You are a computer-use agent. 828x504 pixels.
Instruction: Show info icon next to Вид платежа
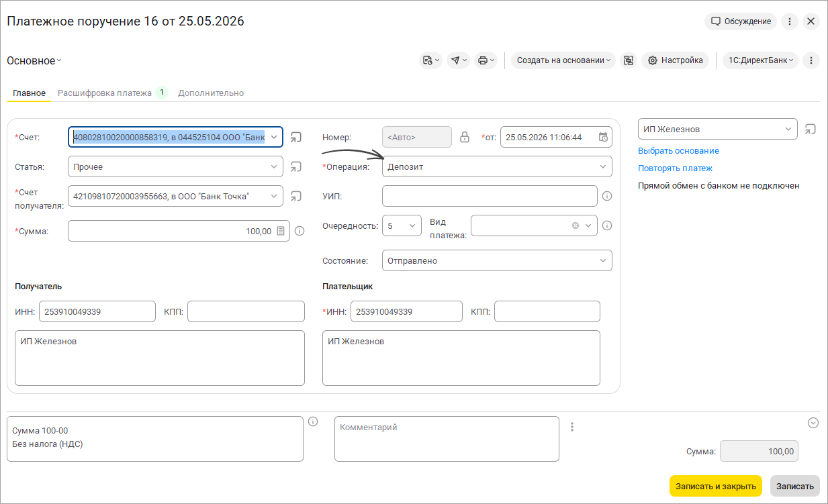[x=607, y=225]
